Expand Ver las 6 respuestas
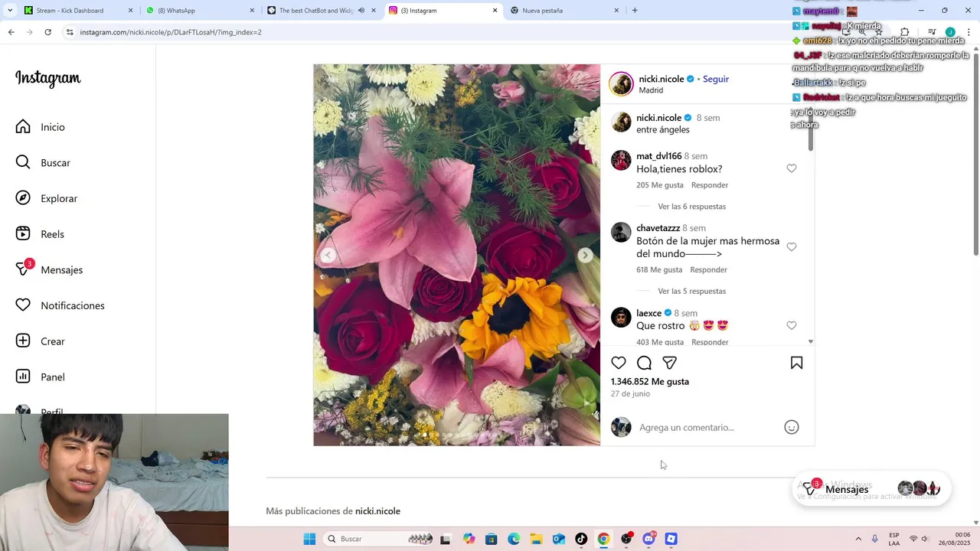The image size is (980, 551). (x=691, y=207)
